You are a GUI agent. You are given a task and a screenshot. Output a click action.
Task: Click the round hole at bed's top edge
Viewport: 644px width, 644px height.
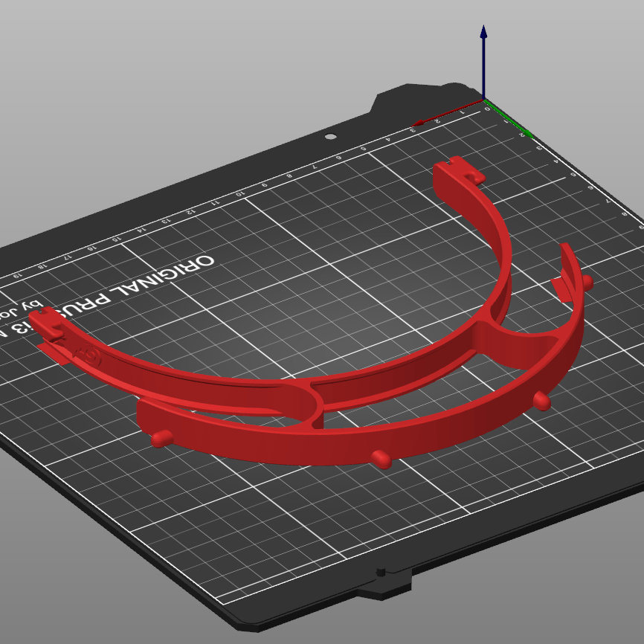[331, 136]
